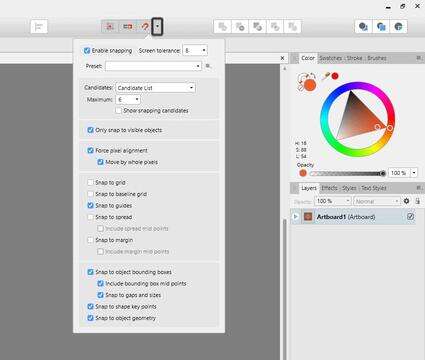Click the Artboard1 layer thumbnail

[x=308, y=217]
